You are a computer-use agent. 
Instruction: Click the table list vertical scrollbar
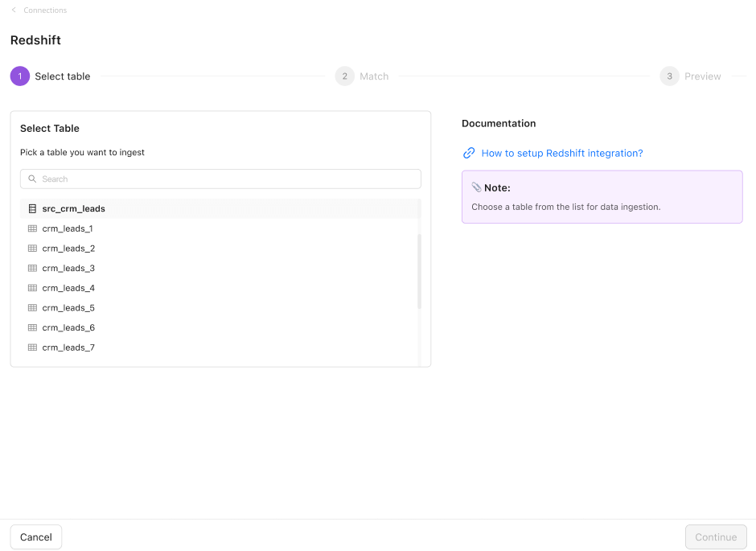419,272
